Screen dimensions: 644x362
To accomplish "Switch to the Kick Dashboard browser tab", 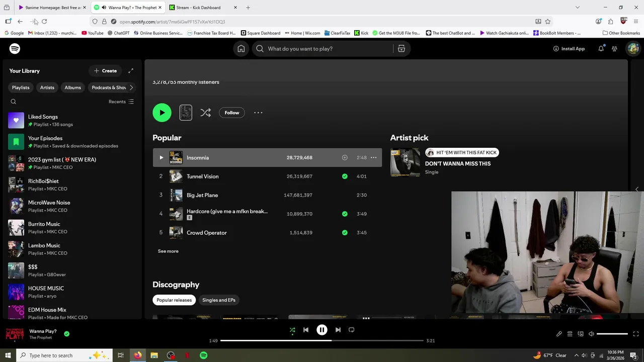I will 203,8.
